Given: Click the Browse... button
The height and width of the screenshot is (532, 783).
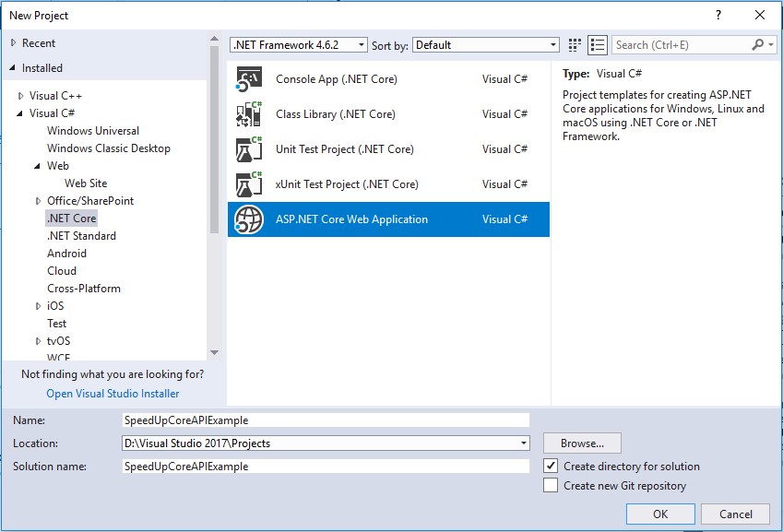Looking at the screenshot, I should tap(582, 443).
